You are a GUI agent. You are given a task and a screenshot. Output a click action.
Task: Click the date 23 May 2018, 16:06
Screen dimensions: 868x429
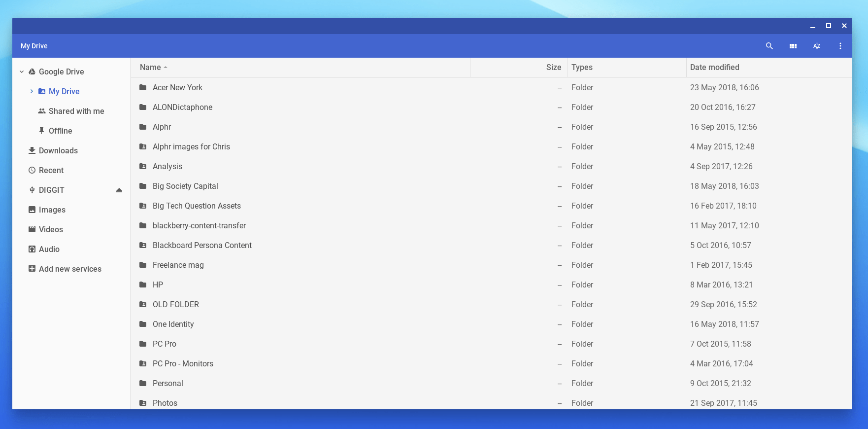point(724,87)
